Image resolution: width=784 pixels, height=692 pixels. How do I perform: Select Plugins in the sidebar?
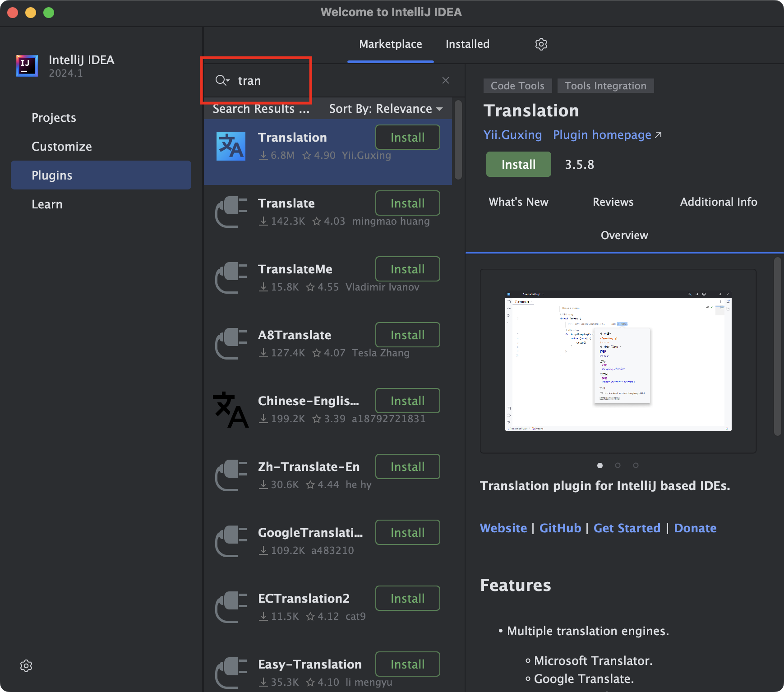(101, 175)
